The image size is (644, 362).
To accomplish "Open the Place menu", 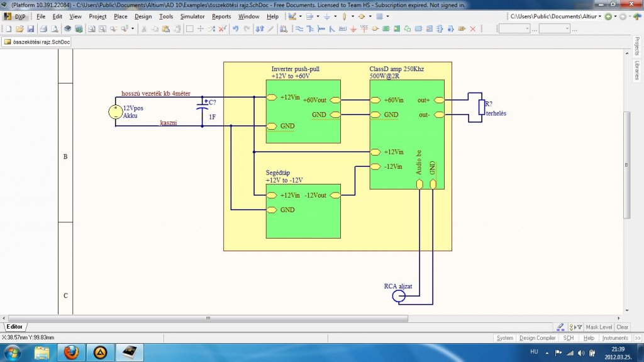I will tap(120, 16).
